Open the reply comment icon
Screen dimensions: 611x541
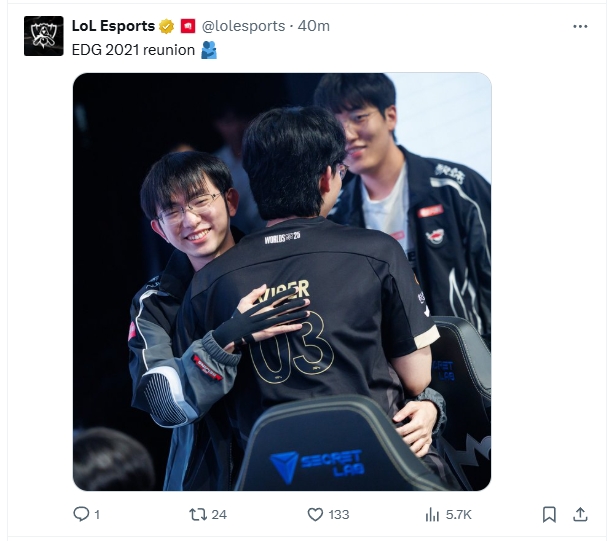(81, 514)
